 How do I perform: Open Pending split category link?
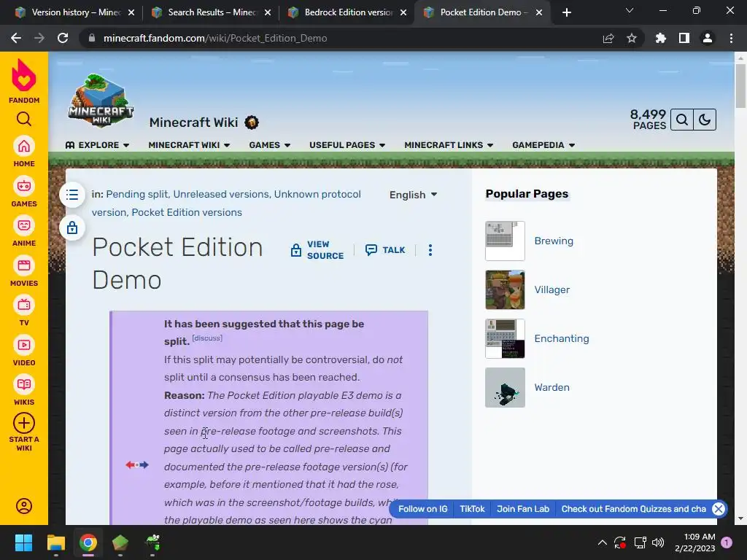[136, 194]
